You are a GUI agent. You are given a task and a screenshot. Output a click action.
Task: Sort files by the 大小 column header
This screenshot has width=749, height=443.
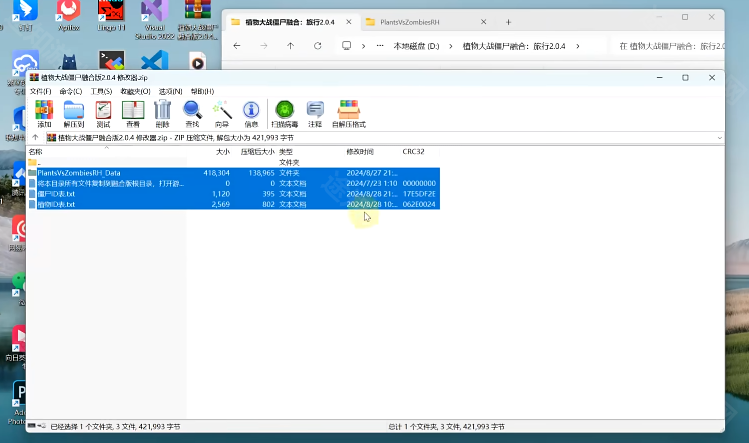click(223, 151)
